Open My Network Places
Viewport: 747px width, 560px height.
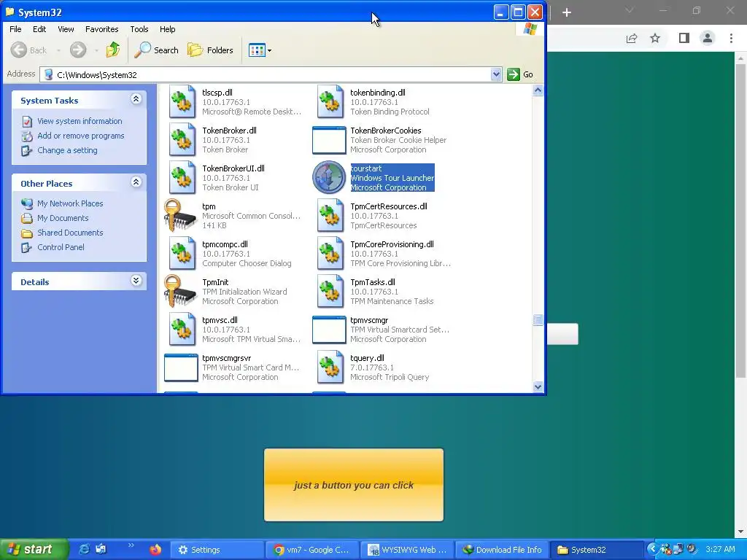point(70,203)
